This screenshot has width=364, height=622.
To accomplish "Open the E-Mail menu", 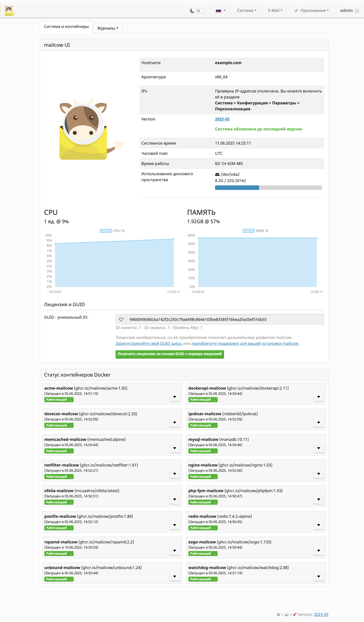I will [x=275, y=11].
